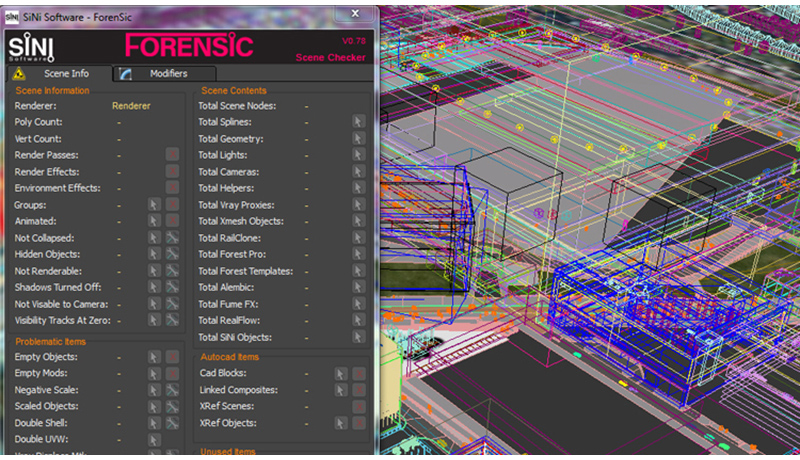
Task: Select Not Renderable objects via cursor icon
Action: 154,271
